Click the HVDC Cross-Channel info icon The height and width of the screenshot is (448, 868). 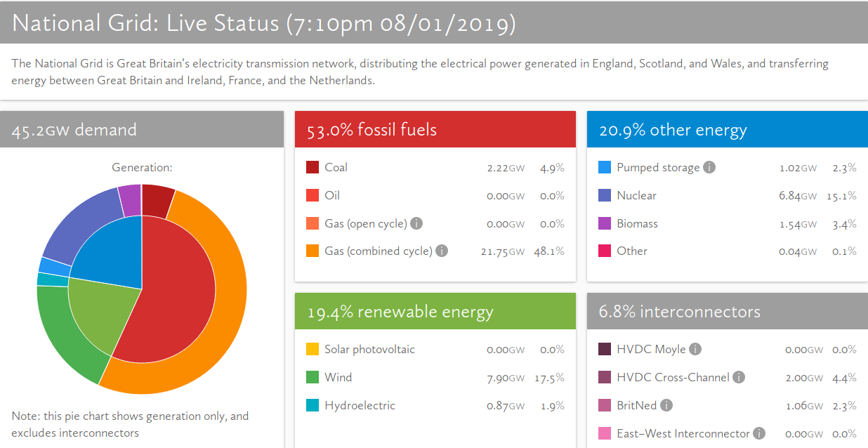738,377
